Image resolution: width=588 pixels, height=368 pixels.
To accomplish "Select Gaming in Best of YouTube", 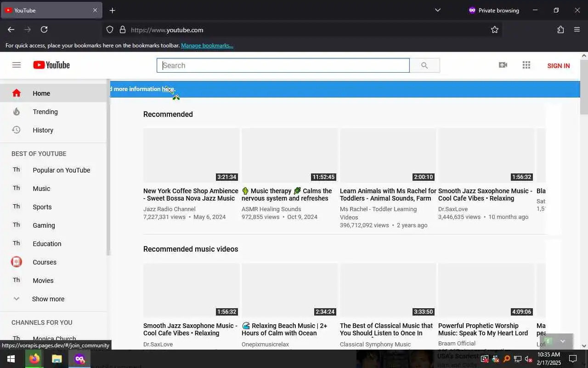I will 44,225.
